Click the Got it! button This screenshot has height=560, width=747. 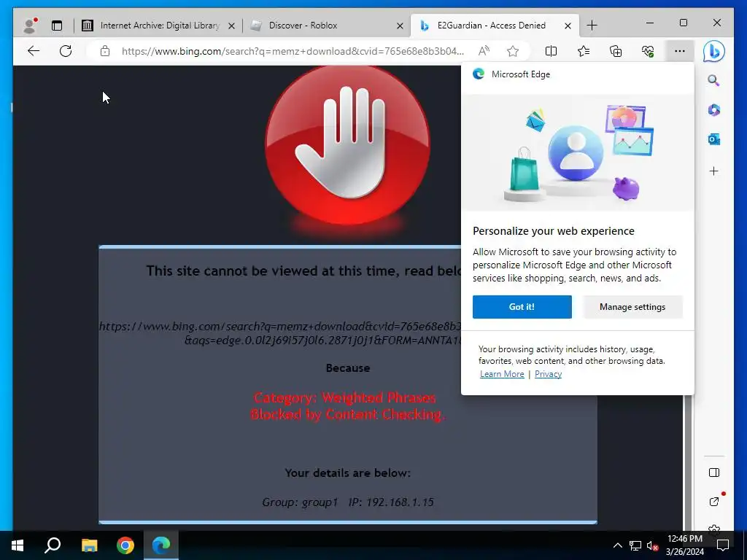[x=522, y=307]
